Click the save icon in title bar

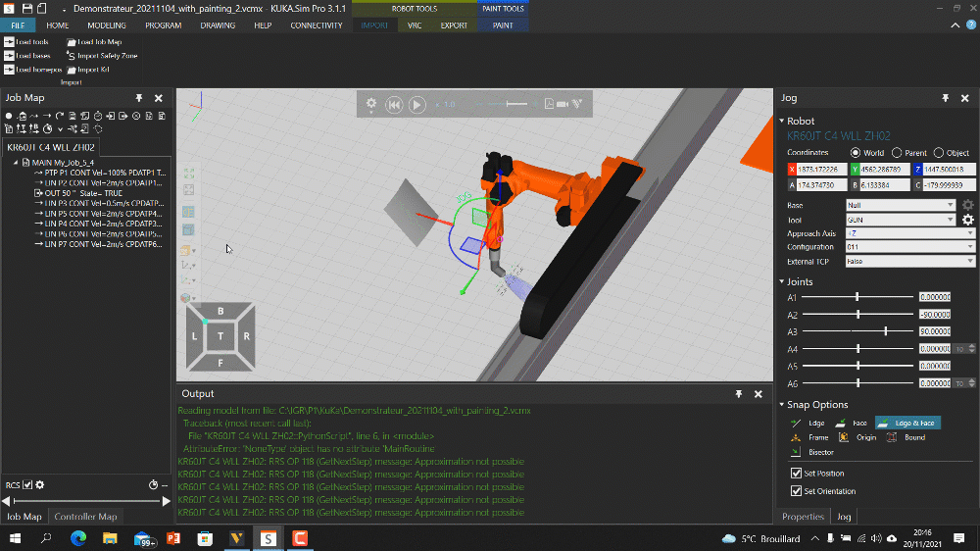point(26,9)
